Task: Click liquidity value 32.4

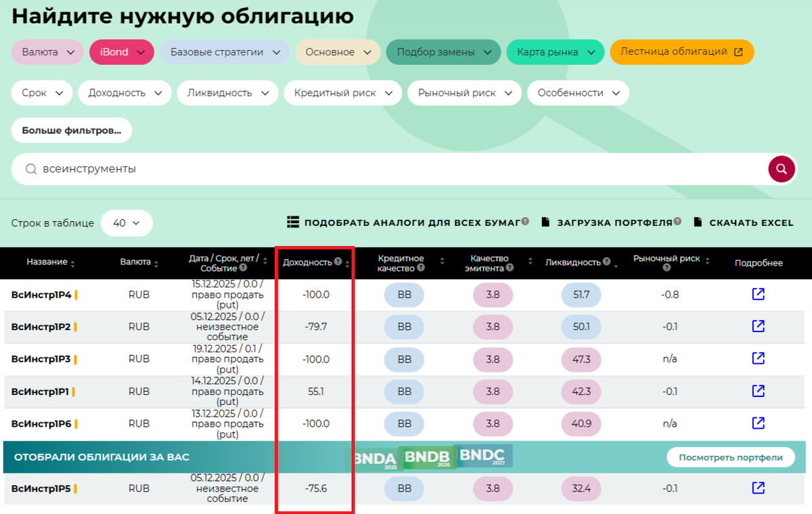Action: point(581,488)
